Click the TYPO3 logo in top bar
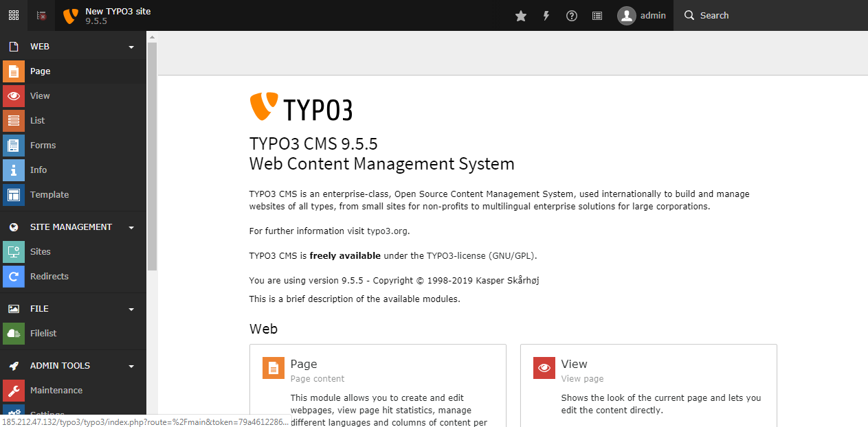This screenshot has height=427, width=868. (70, 16)
